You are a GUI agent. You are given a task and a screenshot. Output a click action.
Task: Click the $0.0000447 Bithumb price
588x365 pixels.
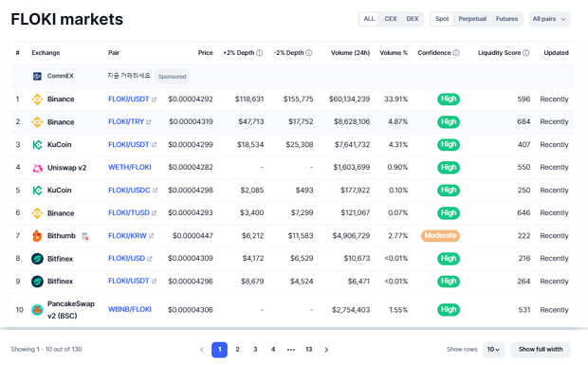(x=193, y=236)
